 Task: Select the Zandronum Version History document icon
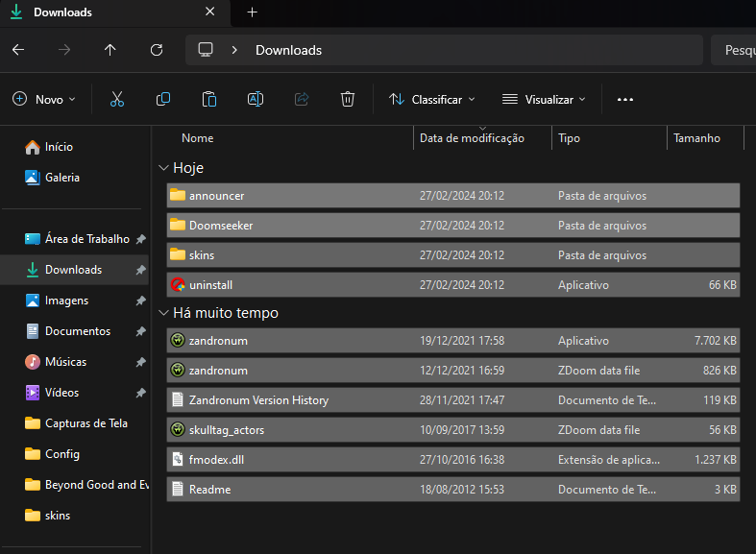pos(178,399)
